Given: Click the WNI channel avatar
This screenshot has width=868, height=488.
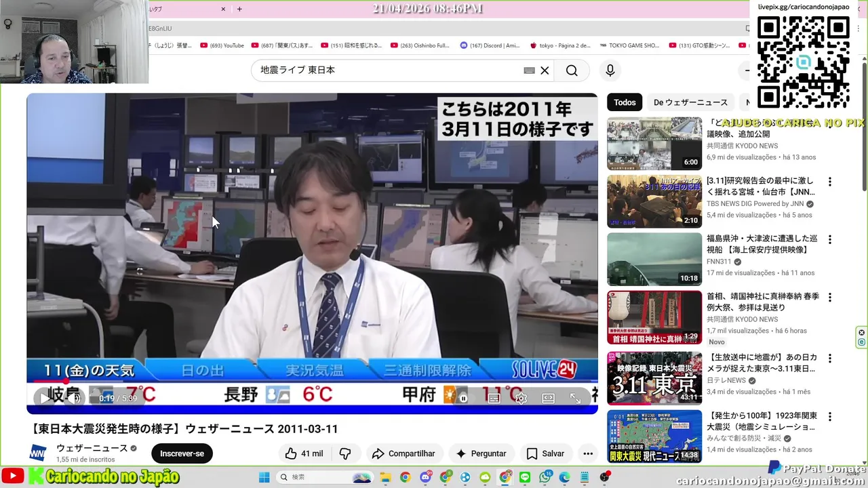Looking at the screenshot, I should point(39,453).
